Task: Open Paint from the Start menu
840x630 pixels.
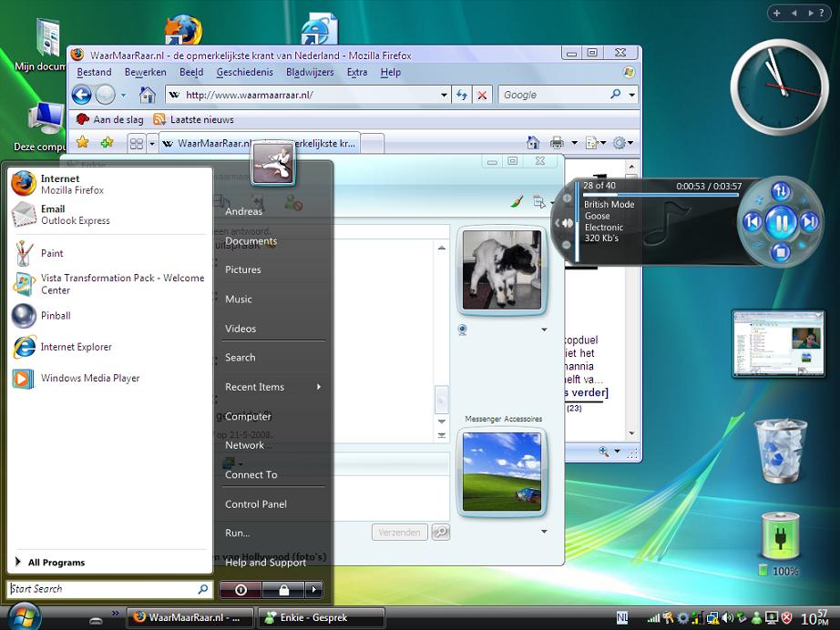Action: [x=52, y=253]
